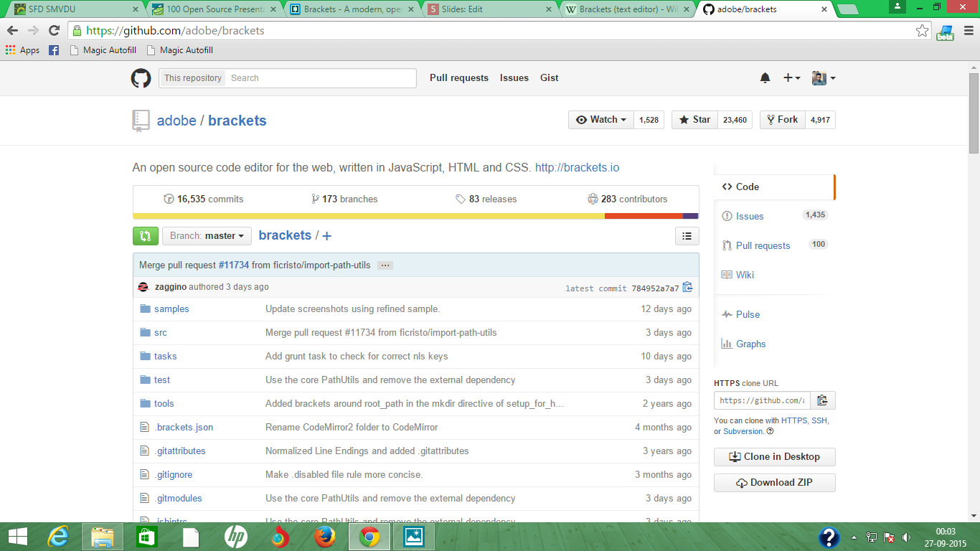Image resolution: width=980 pixels, height=551 pixels.
Task: Open the Apps bookmark shortcut
Action: (22, 50)
